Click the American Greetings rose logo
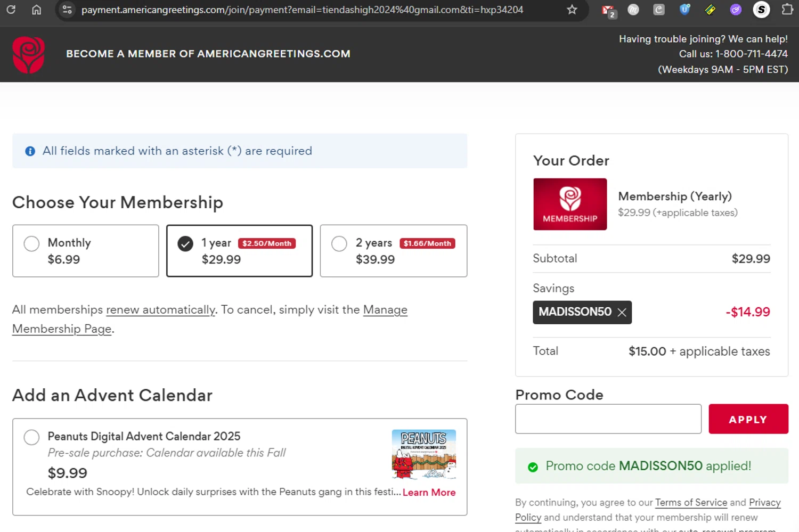Viewport: 799px width, 532px height. coord(28,54)
